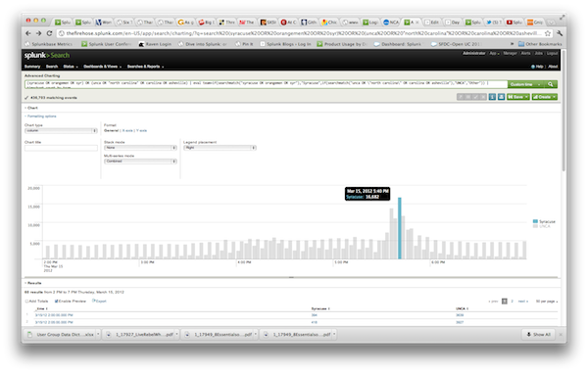Enable the Add Totals checkbox
The height and width of the screenshot is (373, 588).
pos(26,302)
